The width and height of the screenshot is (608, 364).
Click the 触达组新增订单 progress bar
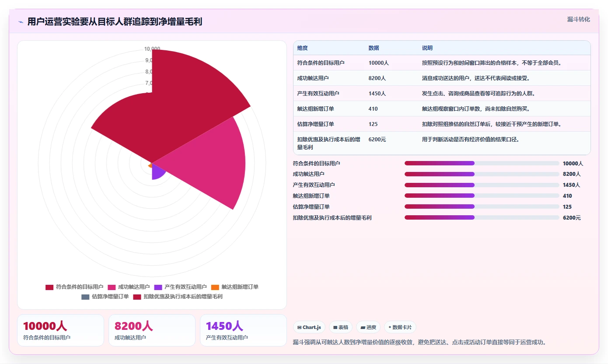click(x=482, y=196)
